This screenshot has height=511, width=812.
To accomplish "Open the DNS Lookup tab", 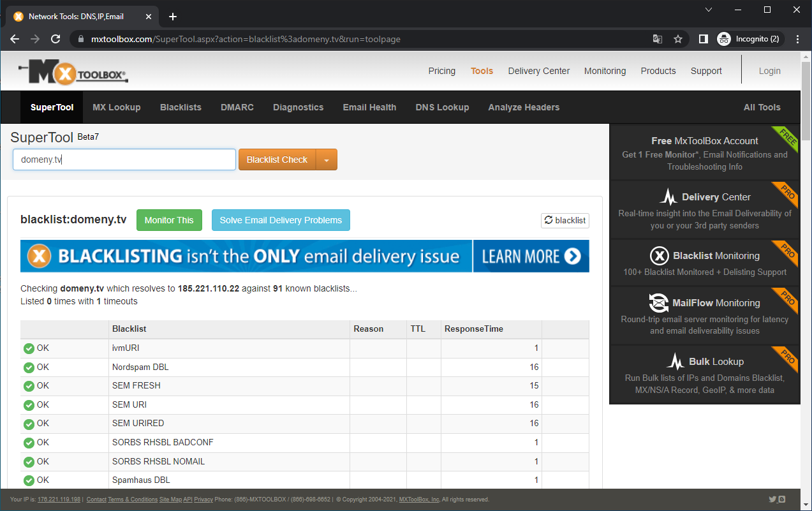I will coord(442,107).
